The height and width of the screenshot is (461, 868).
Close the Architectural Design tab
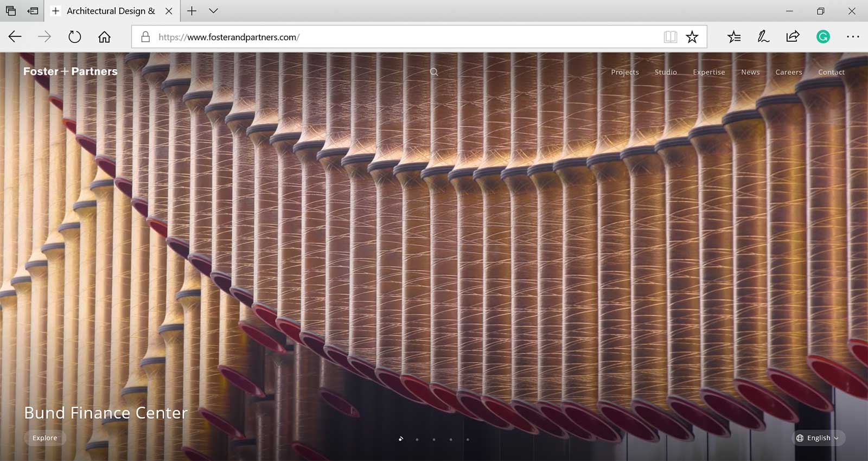click(169, 11)
